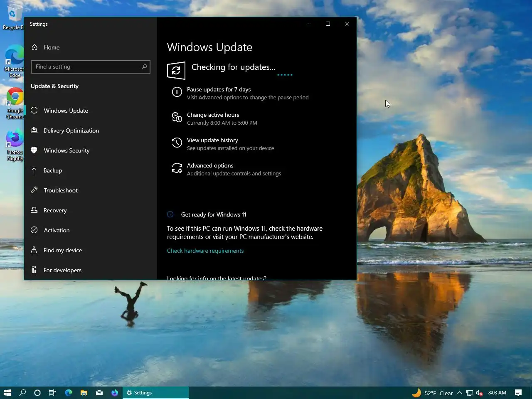532x399 pixels.
Task: Select Windows Update in the sidebar
Action: pos(91,111)
